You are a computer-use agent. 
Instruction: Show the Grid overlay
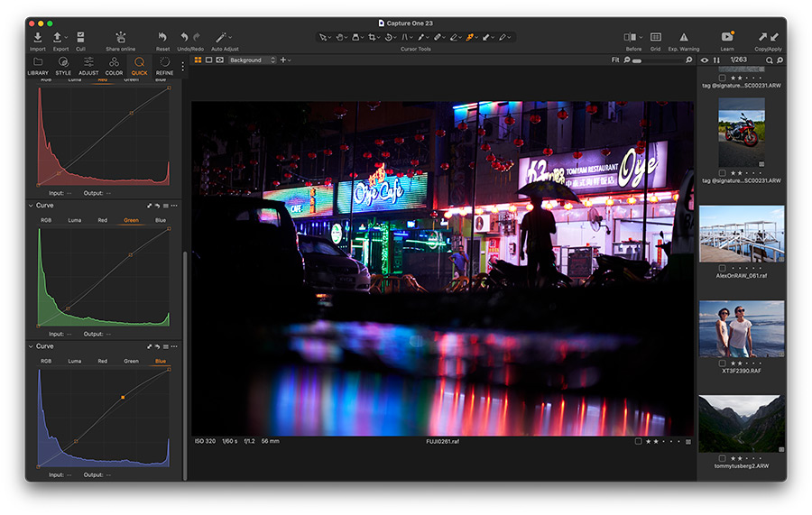point(656,37)
